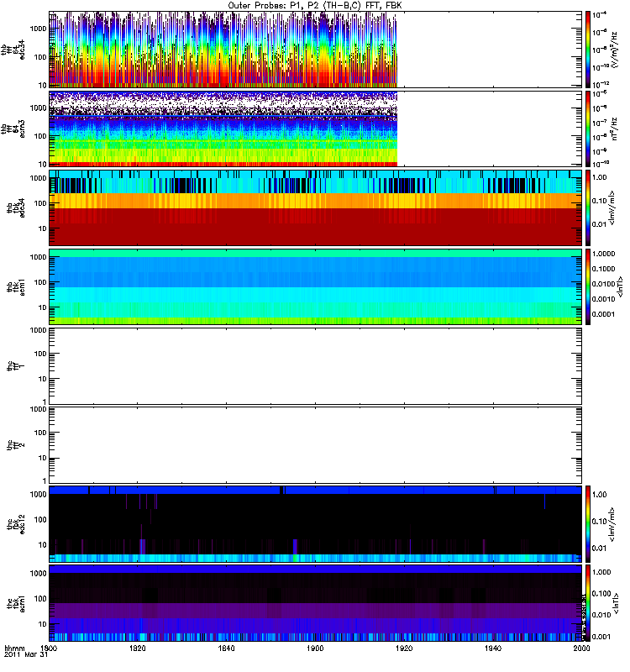Click the "1.000" tick on thc scm1 color bar
Viewport: 630px width, 672px height.
click(x=601, y=572)
